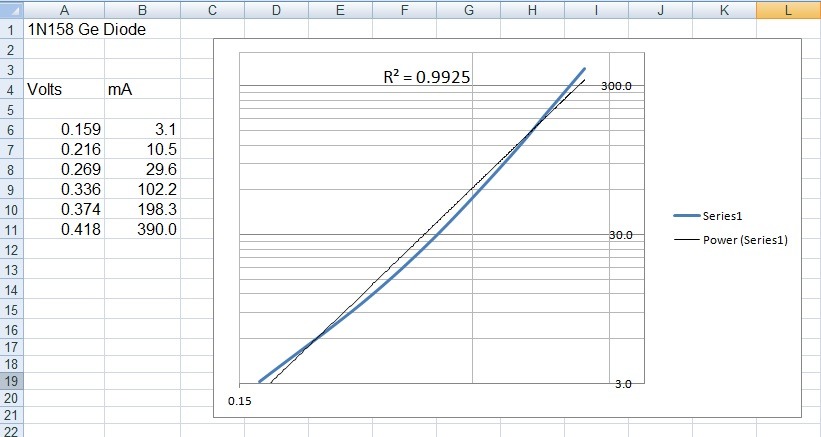This screenshot has width=821, height=437.
Task: Select the mA header cell
Action: coord(142,89)
